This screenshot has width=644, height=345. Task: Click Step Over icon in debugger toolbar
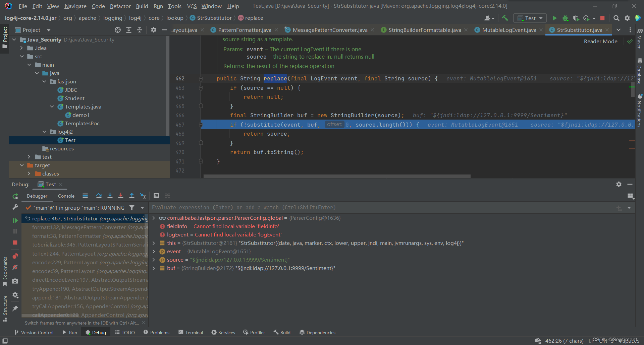point(99,196)
